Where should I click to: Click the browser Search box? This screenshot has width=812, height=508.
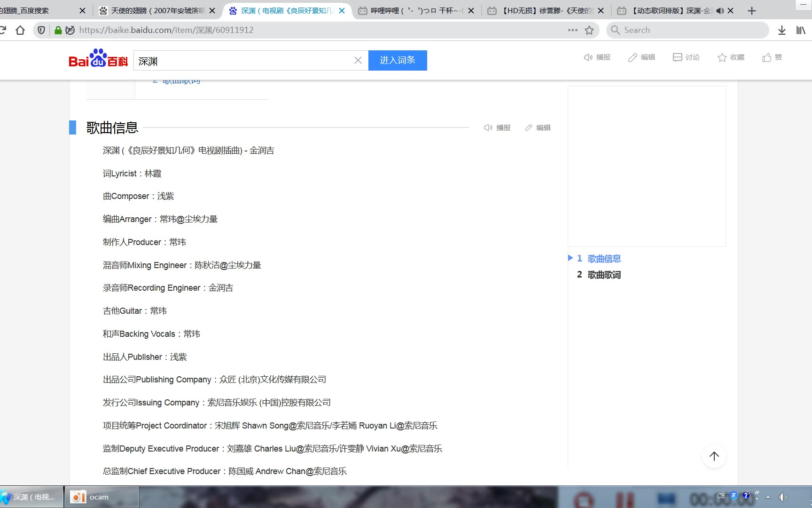click(687, 30)
